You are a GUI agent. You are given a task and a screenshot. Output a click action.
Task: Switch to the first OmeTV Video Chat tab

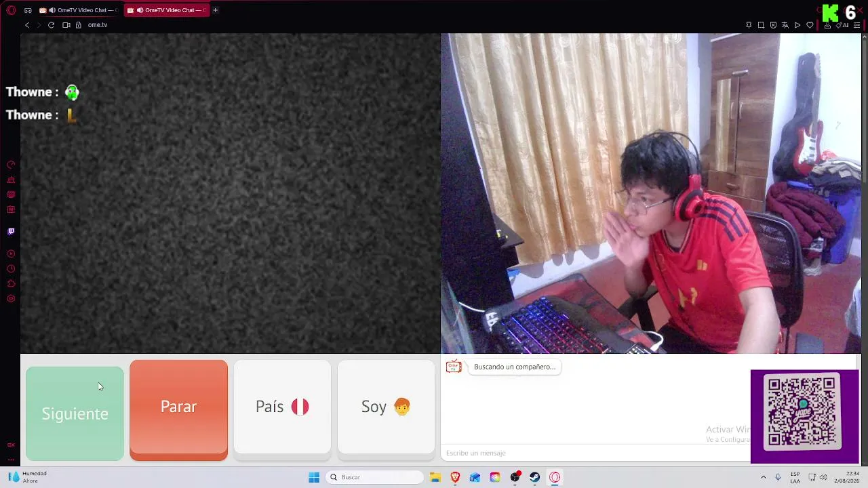(x=78, y=10)
